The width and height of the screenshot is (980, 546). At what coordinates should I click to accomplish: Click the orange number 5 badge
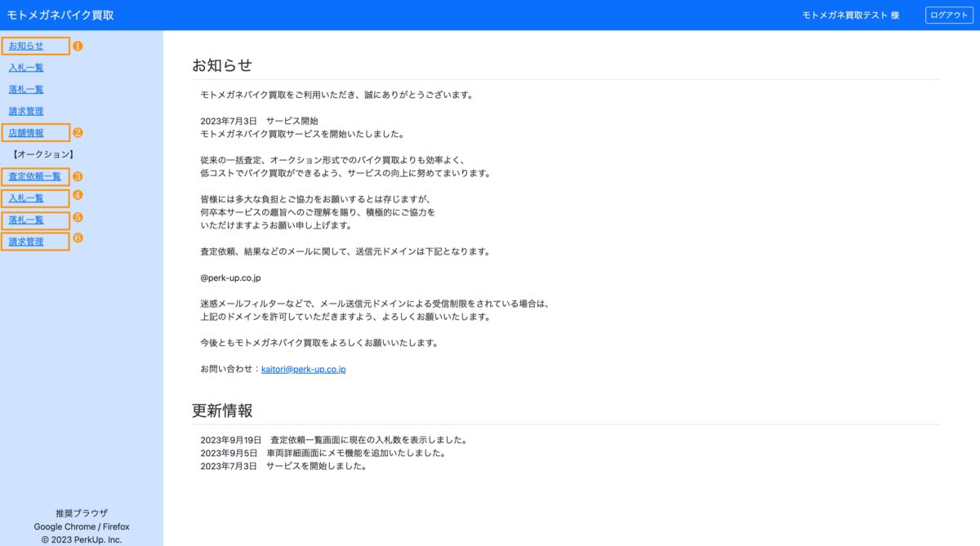78,217
